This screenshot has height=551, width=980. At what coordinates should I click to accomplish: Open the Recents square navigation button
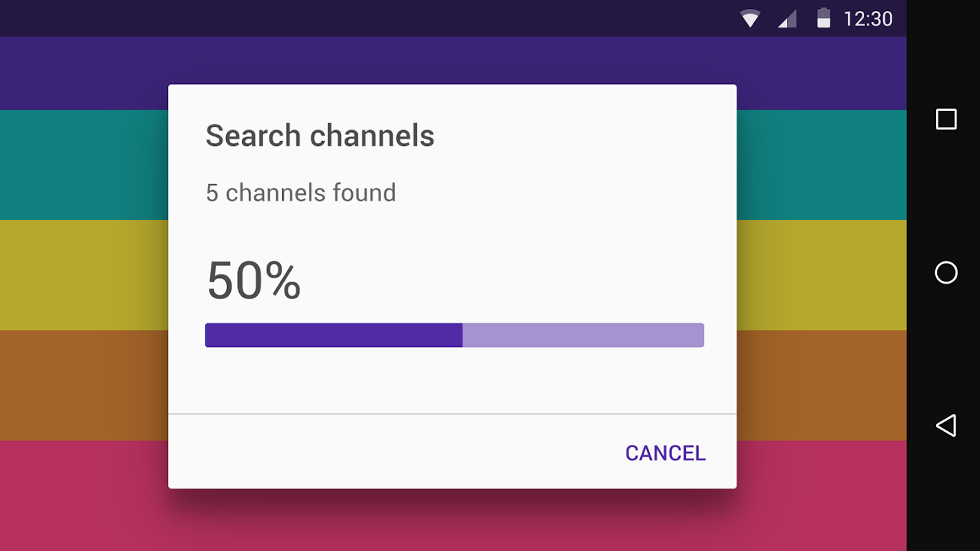pyautogui.click(x=946, y=119)
